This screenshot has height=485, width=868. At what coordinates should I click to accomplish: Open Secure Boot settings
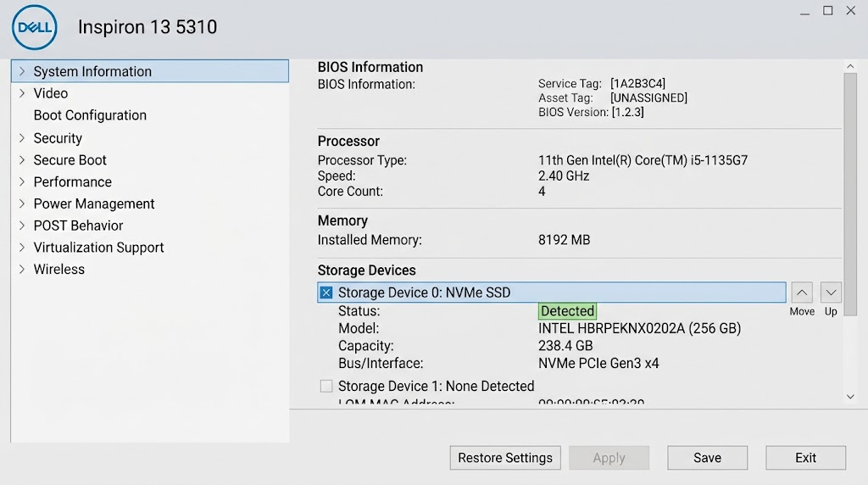[x=70, y=160]
